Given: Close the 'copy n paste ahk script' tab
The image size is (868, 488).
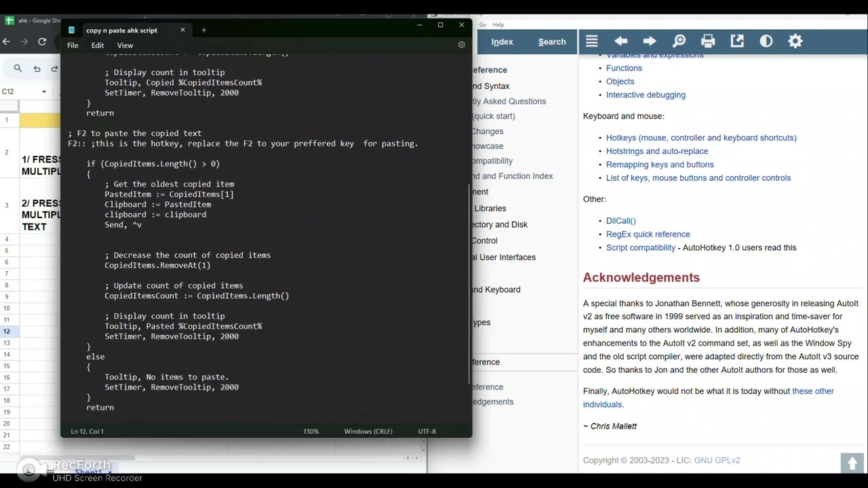Looking at the screenshot, I should click(x=182, y=30).
